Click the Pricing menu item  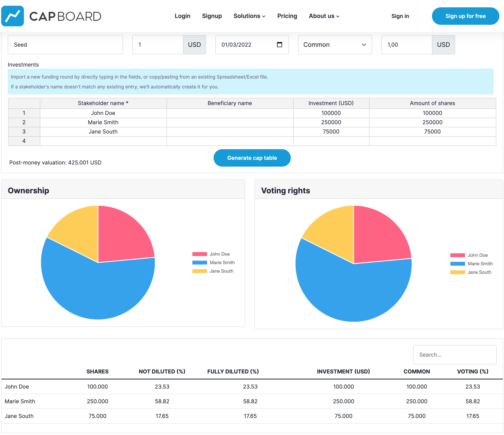287,16
